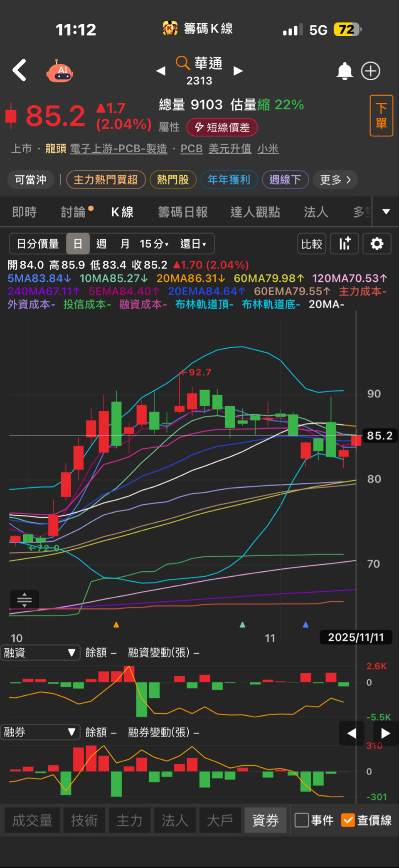This screenshot has width=399, height=868.
Task: Open 還日 adjustment dropdown
Action: (x=193, y=244)
